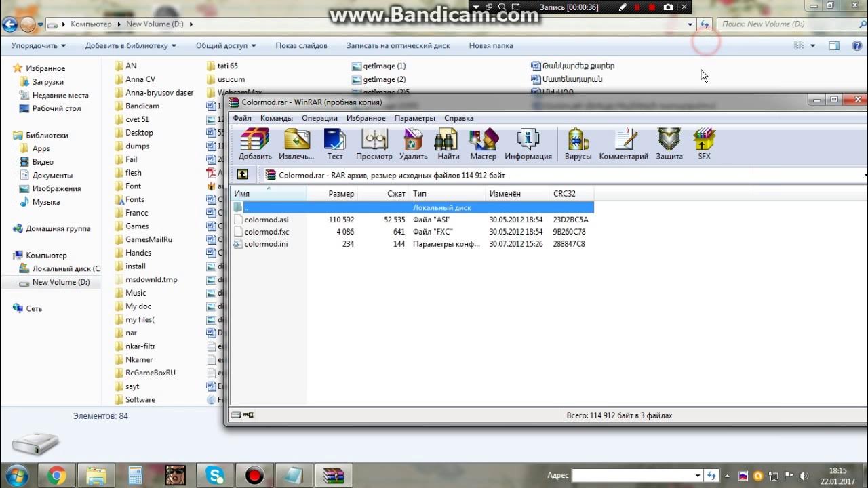Image resolution: width=868 pixels, height=488 pixels.
Task: Open Общий доступ dropdown in Explorer
Action: click(226, 46)
